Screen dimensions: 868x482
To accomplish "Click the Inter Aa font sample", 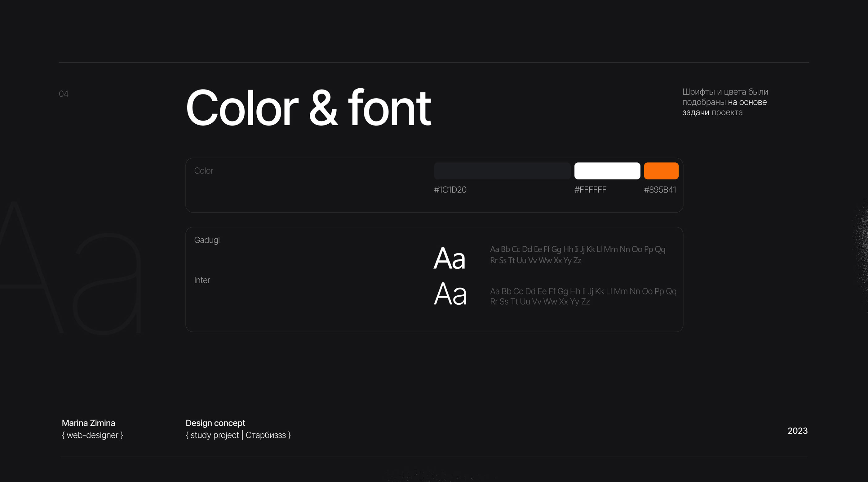I will pos(450,294).
